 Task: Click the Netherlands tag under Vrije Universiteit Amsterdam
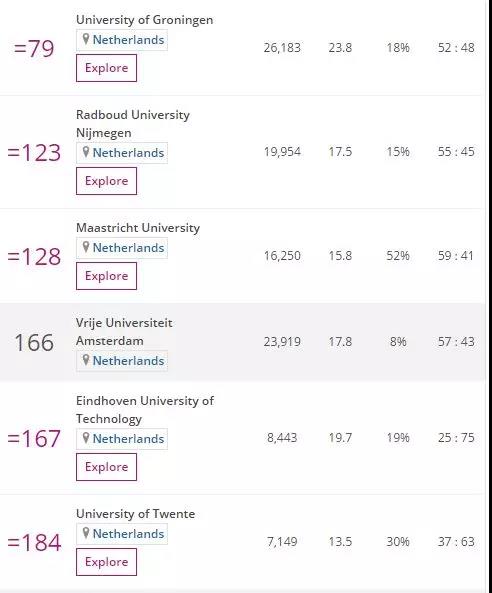click(x=122, y=361)
